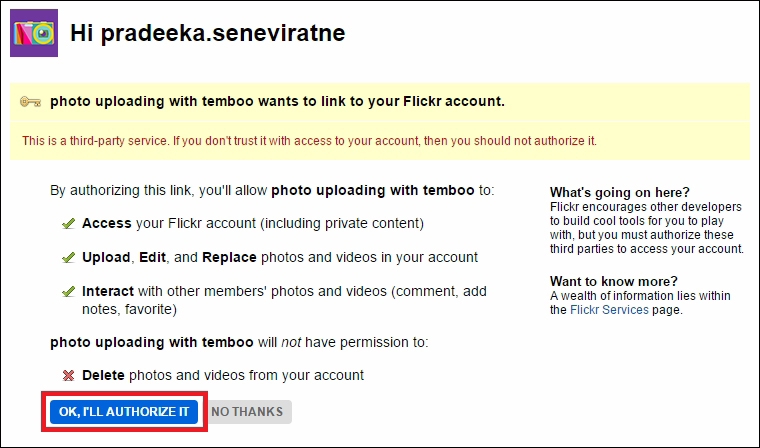Authorize with OK, I'LL AUTHORIZE IT button
The height and width of the screenshot is (448, 760).
(124, 412)
